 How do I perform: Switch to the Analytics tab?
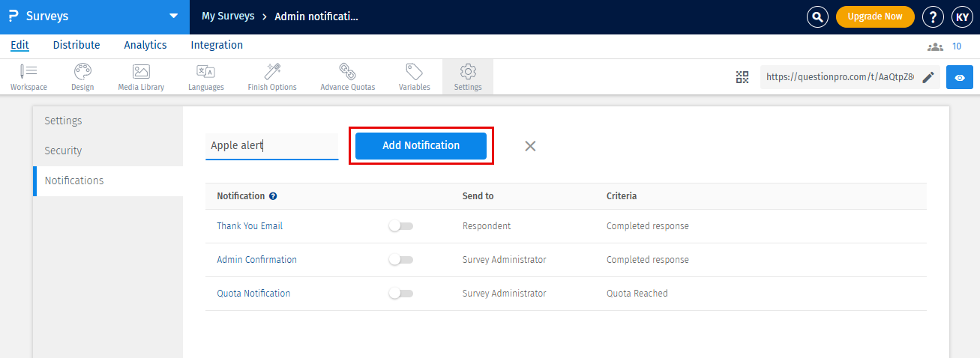(145, 45)
